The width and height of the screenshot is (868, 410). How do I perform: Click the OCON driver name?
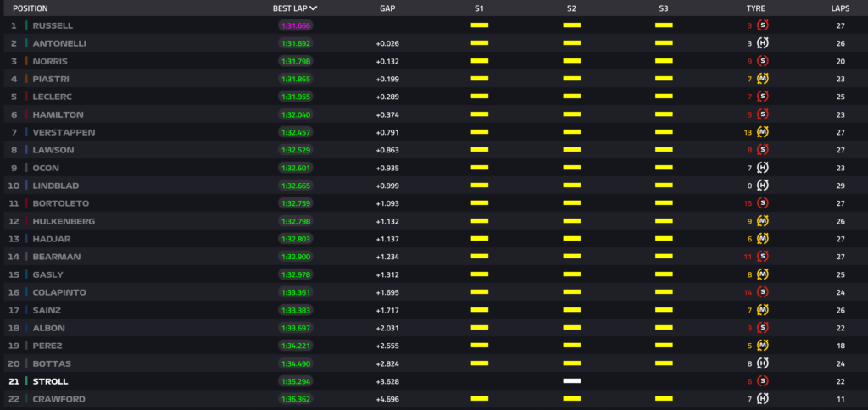46,168
